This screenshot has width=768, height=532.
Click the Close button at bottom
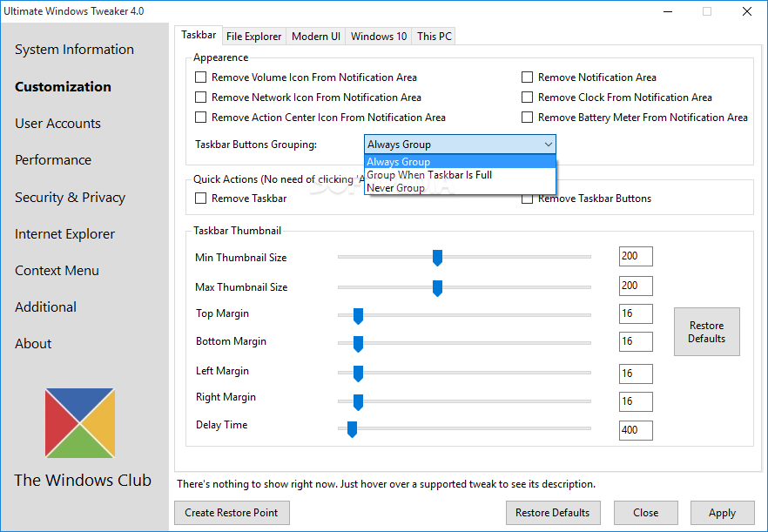tap(645, 512)
